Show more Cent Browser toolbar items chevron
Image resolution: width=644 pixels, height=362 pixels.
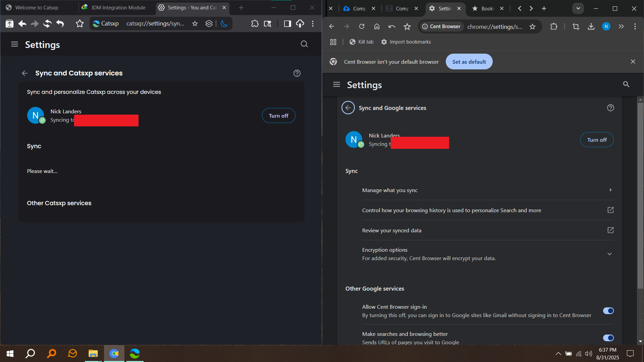(x=621, y=26)
